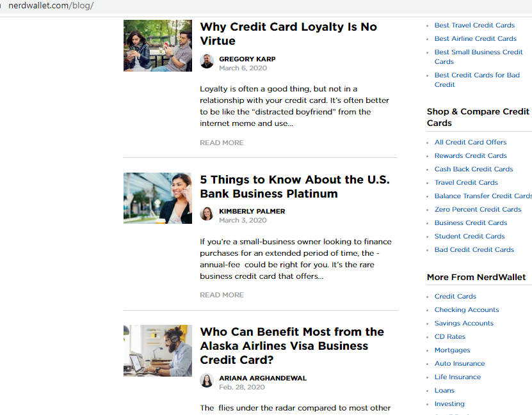Open Savings Accounts link
The width and height of the screenshot is (532, 415).
pos(464,323)
